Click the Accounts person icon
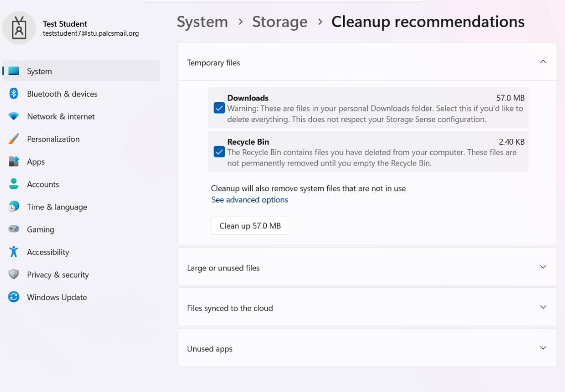565x392 pixels. (14, 184)
